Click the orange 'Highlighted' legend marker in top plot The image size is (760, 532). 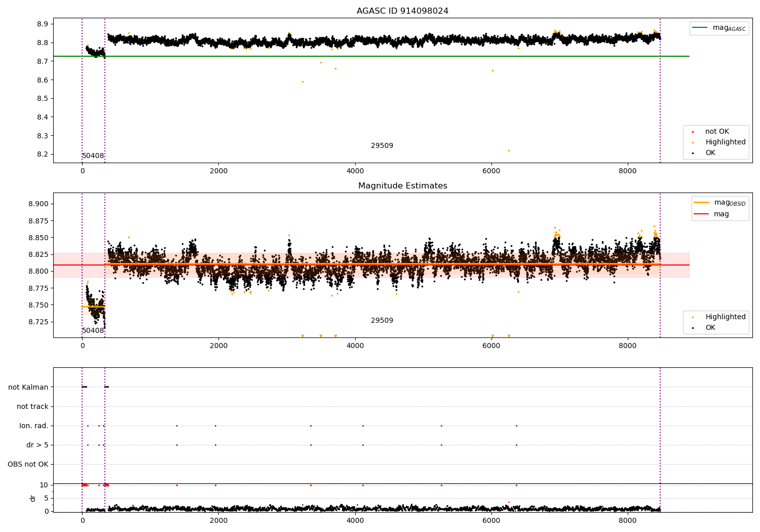pyautogui.click(x=693, y=142)
